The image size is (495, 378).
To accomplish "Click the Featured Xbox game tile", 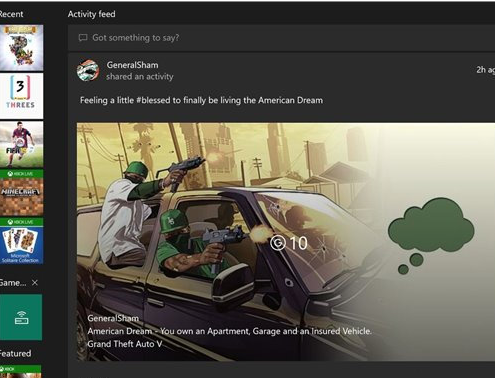I will coord(21,371).
